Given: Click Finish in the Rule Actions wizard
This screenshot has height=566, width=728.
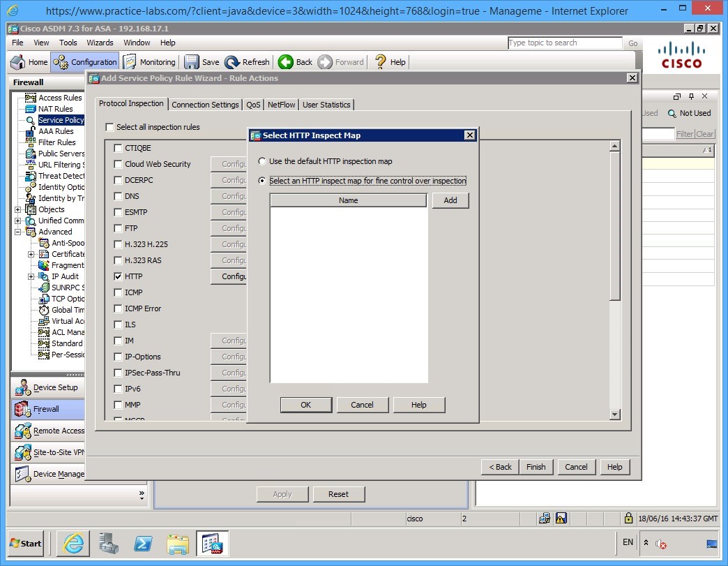Looking at the screenshot, I should (x=536, y=466).
